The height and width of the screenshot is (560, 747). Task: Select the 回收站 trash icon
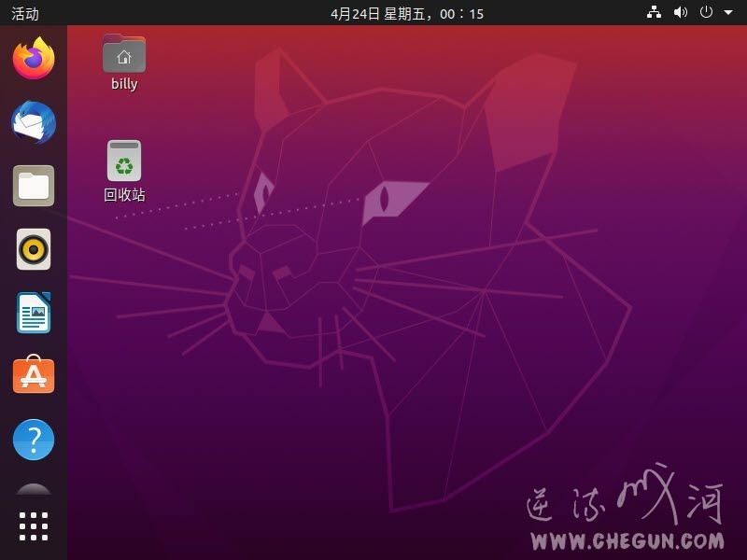point(124,161)
